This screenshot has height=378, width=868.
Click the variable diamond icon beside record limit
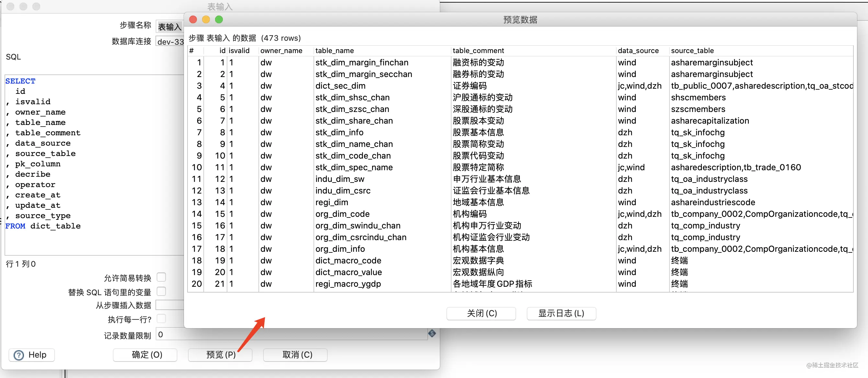point(432,333)
